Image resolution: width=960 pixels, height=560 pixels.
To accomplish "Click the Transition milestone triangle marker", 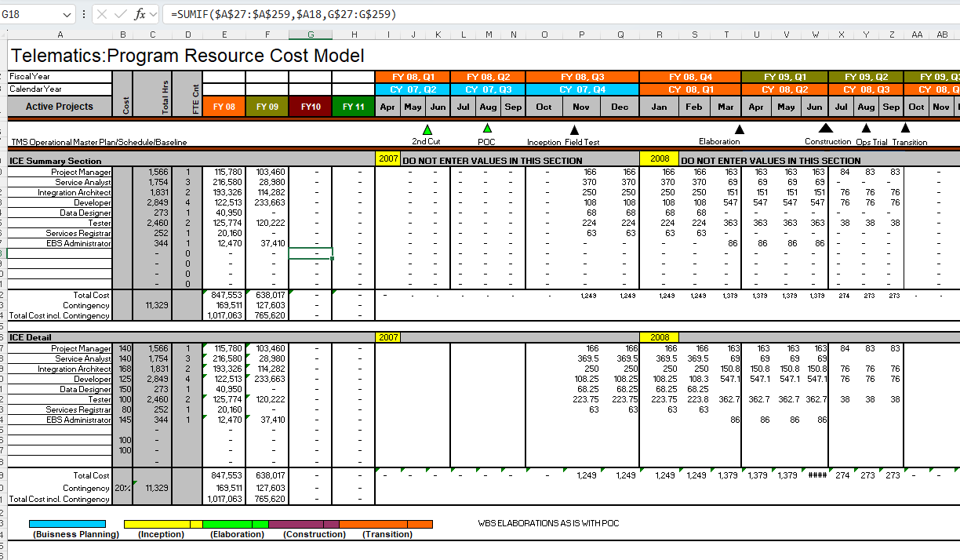I will [905, 129].
